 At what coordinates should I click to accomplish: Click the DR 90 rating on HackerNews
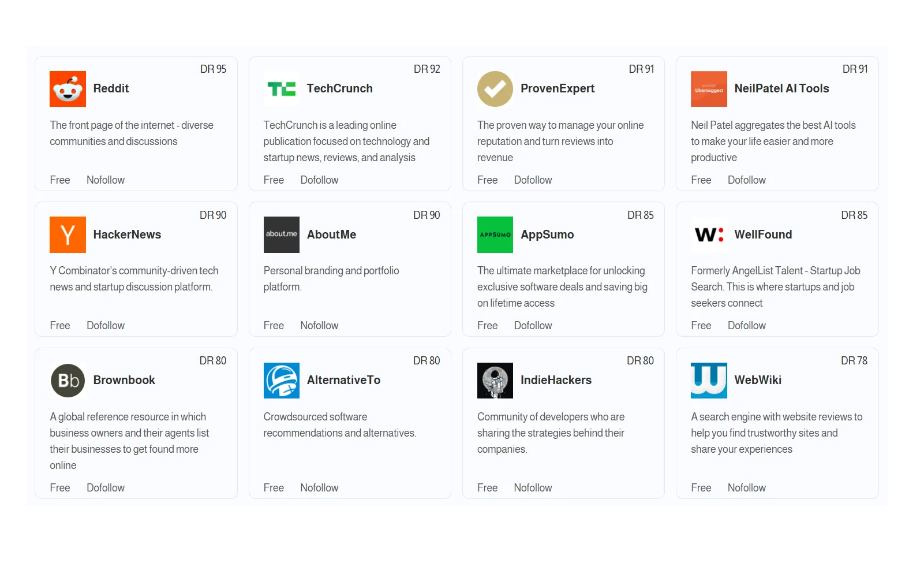[x=213, y=215]
